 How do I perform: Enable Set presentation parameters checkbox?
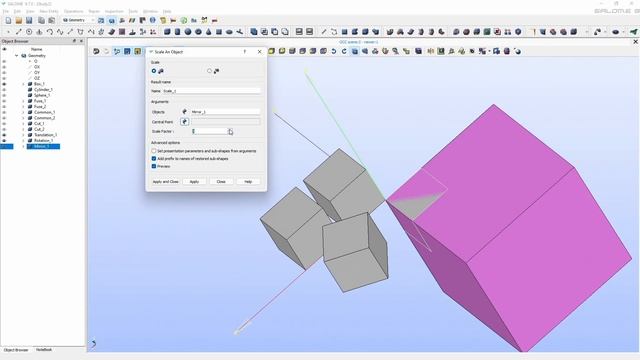click(x=154, y=151)
